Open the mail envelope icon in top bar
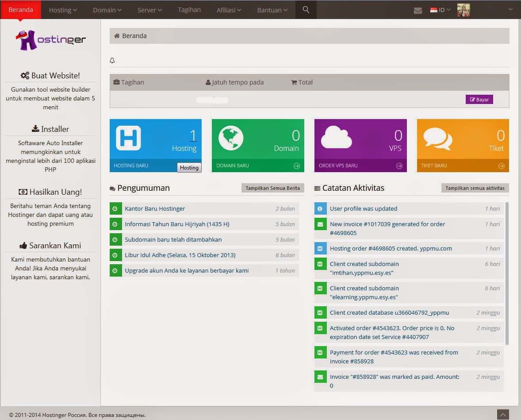The width and height of the screenshot is (521, 420). coord(418,11)
